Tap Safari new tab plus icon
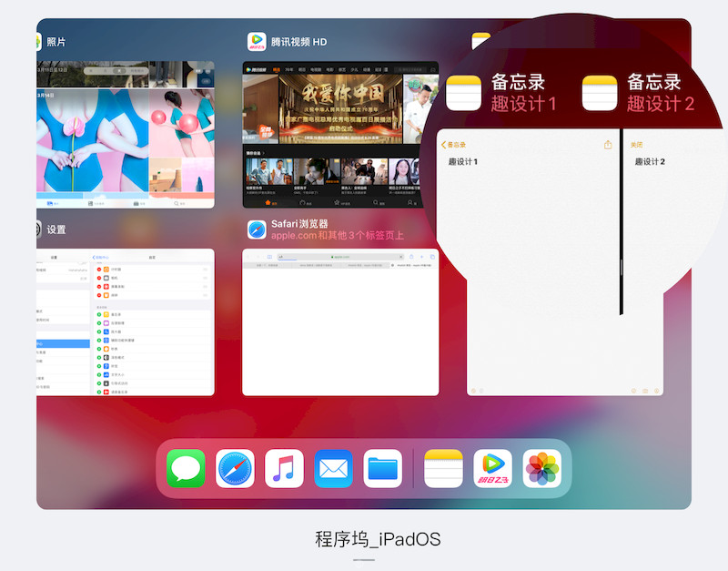Viewport: 728px width, 571px height. (421, 257)
